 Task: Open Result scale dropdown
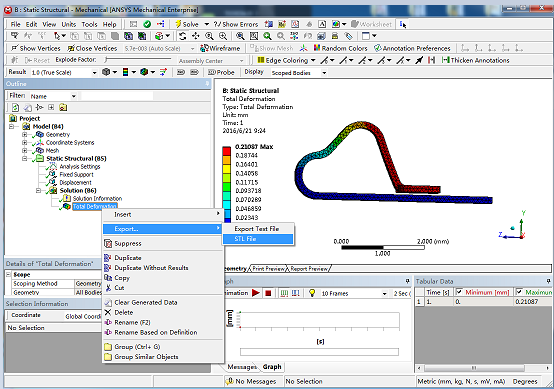94,73
